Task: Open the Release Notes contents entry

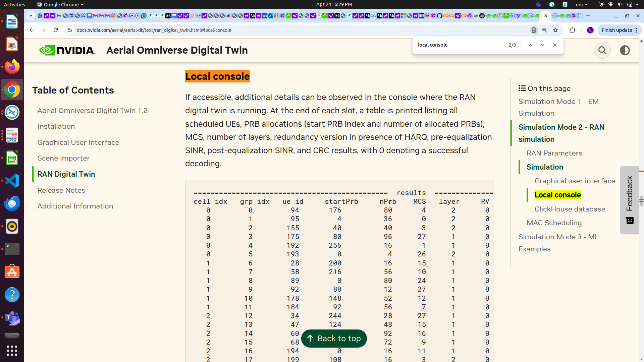Action: pos(61,190)
